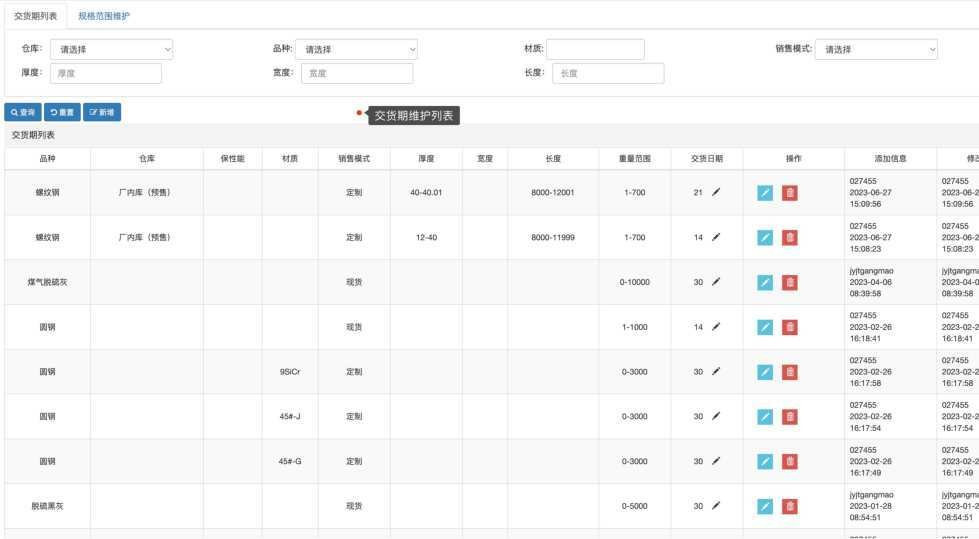Delete the 45#-J row
This screenshot has height=539, width=979.
point(790,417)
